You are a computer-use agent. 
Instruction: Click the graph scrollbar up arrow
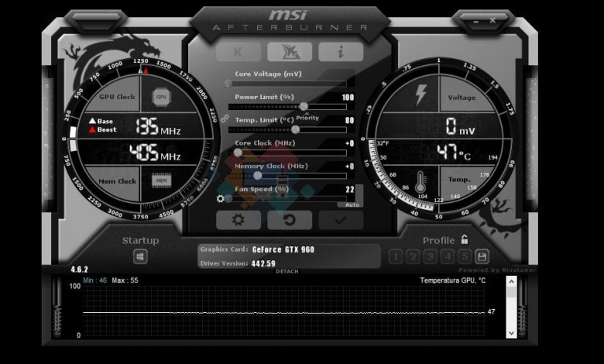pyautogui.click(x=511, y=282)
